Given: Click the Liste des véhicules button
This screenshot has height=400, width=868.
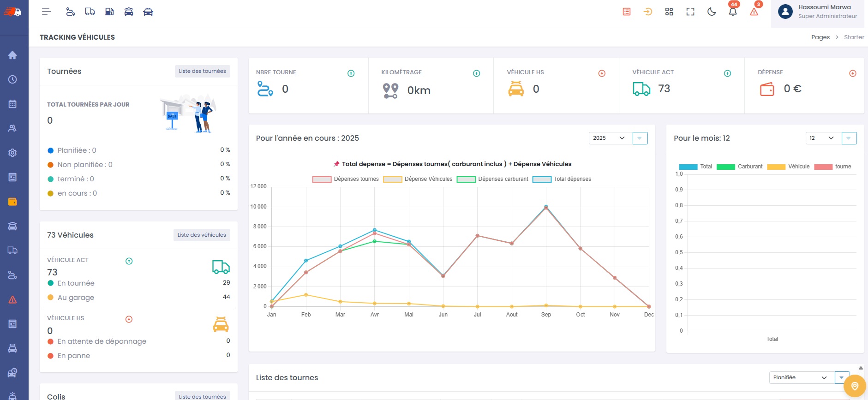Looking at the screenshot, I should (202, 235).
